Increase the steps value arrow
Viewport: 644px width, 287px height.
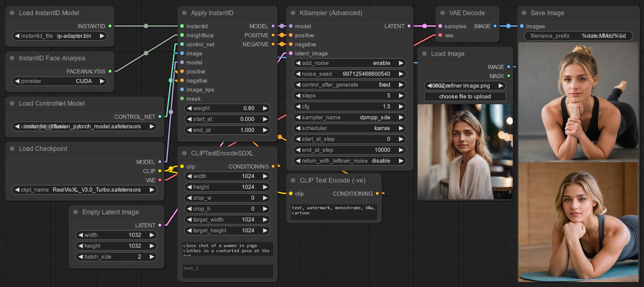click(401, 96)
